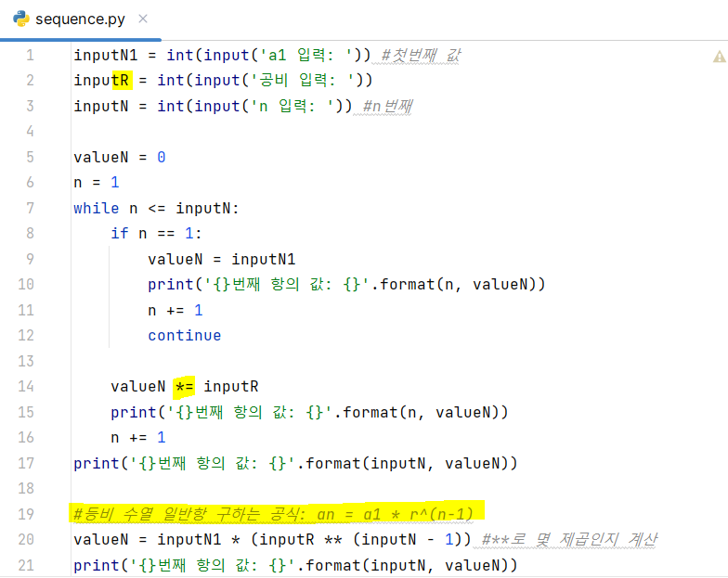Click the 'valueN = 0' line

click(119, 158)
